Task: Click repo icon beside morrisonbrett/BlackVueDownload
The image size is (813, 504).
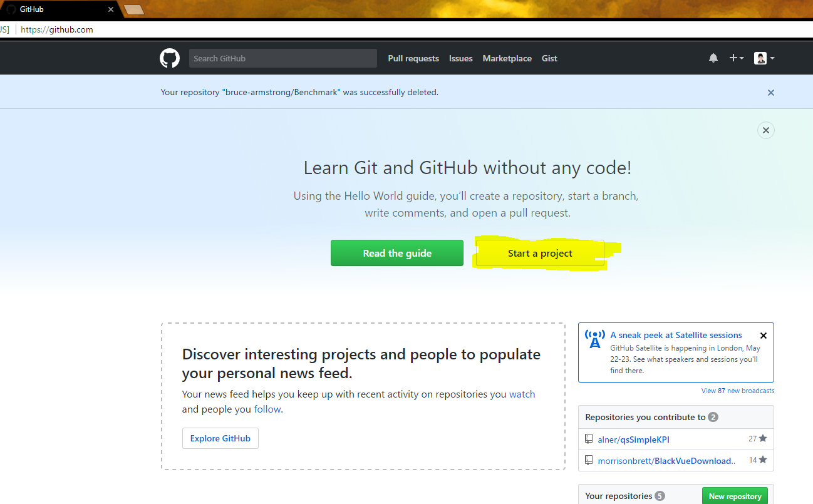Action: coord(589,460)
